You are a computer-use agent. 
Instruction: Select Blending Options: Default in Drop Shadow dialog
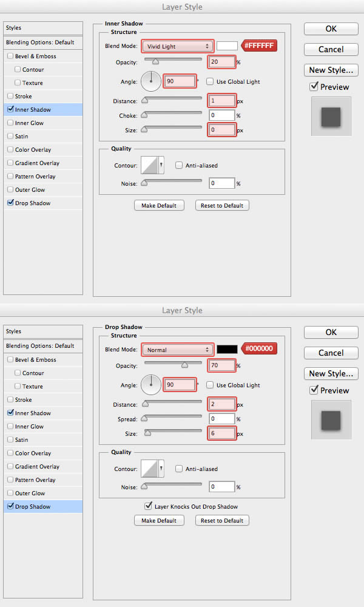point(40,346)
